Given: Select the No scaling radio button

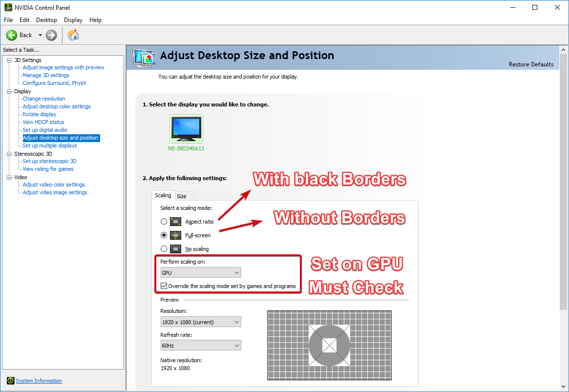Looking at the screenshot, I should point(164,249).
